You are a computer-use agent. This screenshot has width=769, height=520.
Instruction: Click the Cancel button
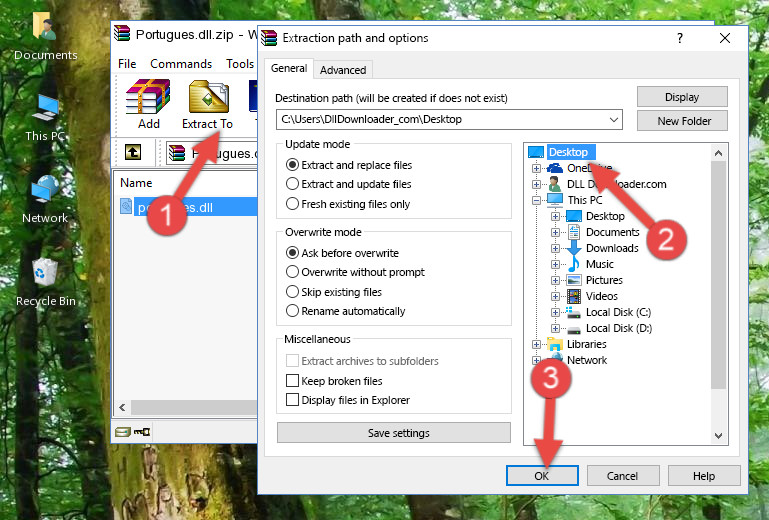(x=622, y=476)
